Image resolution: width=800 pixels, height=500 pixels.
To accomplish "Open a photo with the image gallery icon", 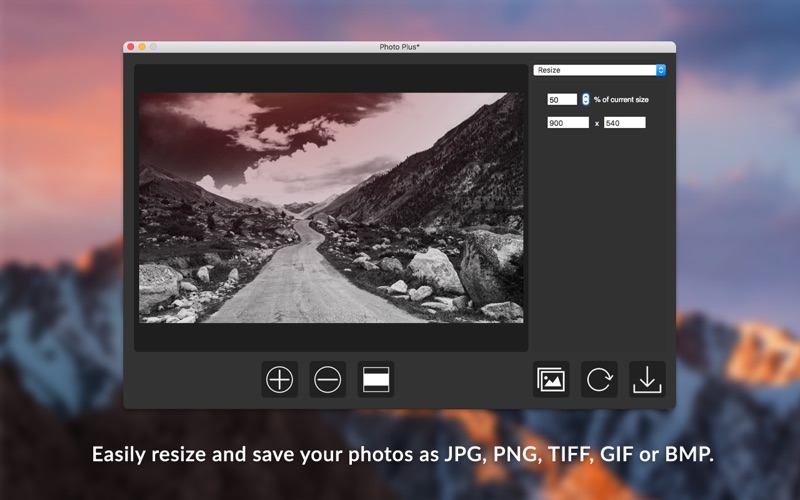I will tap(551, 380).
